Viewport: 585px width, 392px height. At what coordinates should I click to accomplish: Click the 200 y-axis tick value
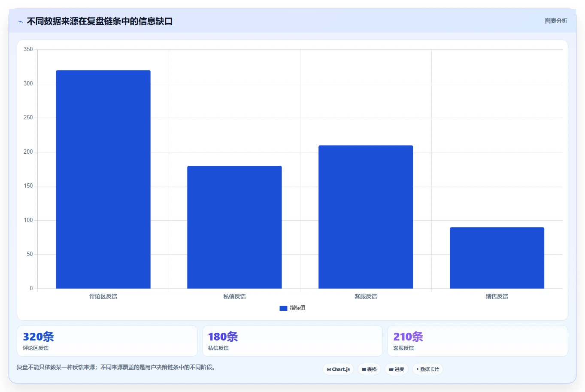(28, 152)
